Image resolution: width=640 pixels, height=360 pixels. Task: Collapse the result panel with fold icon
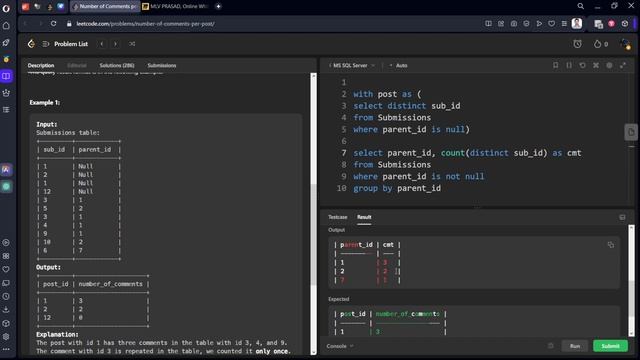point(622,218)
